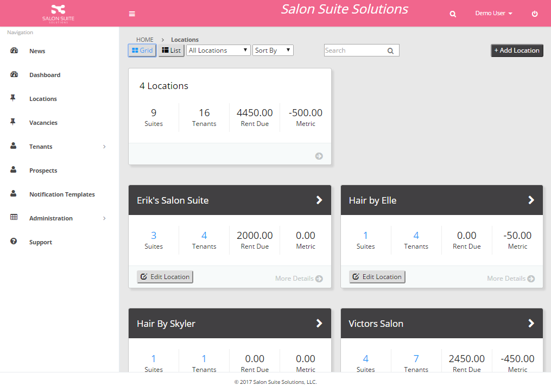Switch to Grid view
Image resolution: width=551 pixels, height=392 pixels.
[142, 50]
